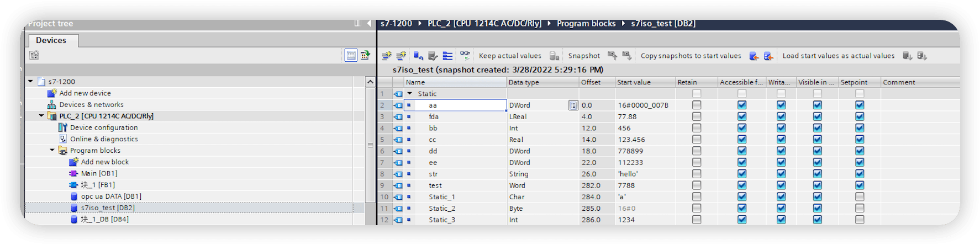Screen dimensions: 980x245
Task: Click the first Load start values icon
Action: (x=907, y=56)
